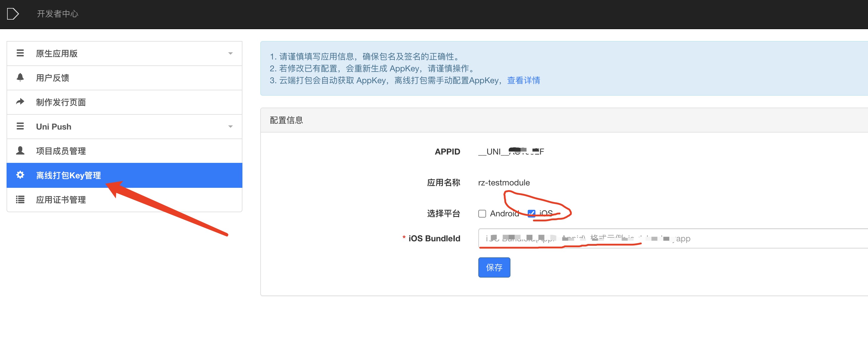
Task: Open the 应用证书管理 menu item
Action: point(124,200)
